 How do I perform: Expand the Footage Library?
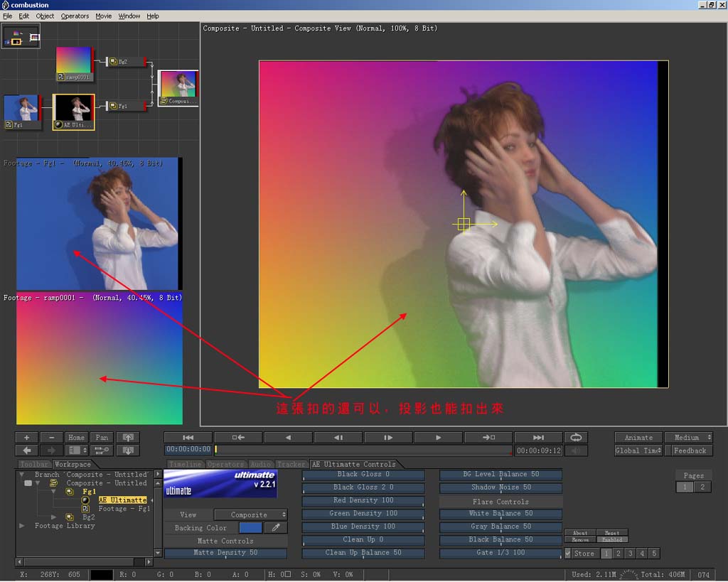click(21, 526)
